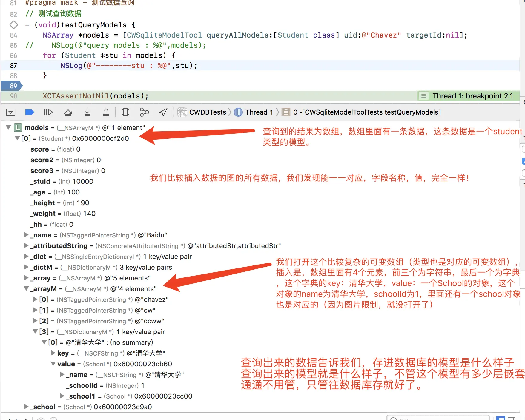Click the Thread 1 breakpoint 2.1 annotation
Viewport: 525px width, 420px height.
click(473, 96)
